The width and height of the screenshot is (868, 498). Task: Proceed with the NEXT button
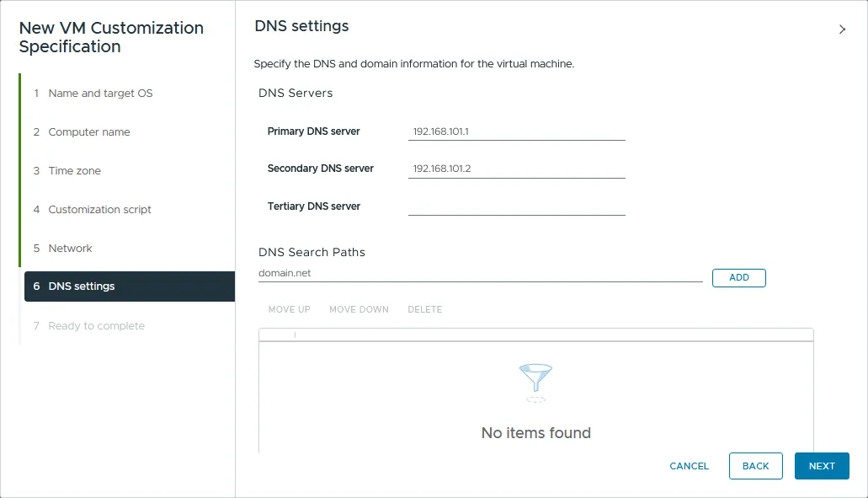822,466
